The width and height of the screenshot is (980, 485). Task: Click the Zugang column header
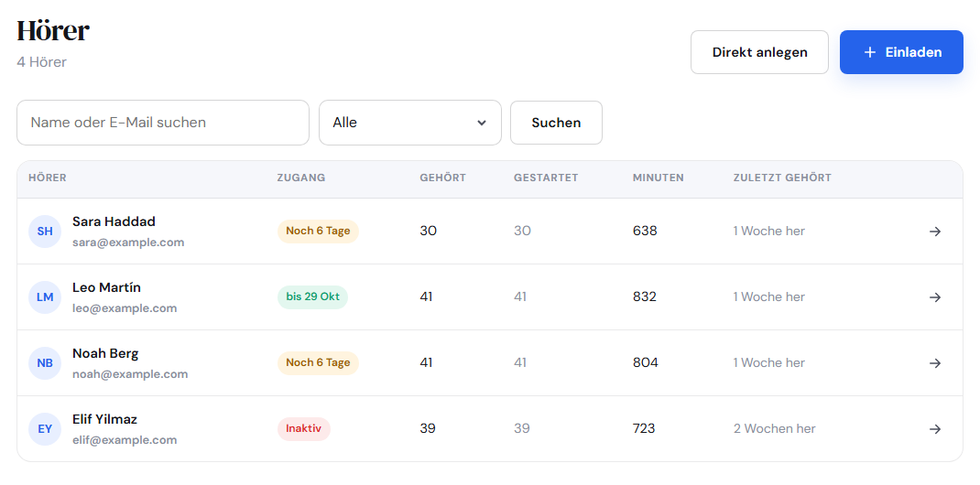301,178
